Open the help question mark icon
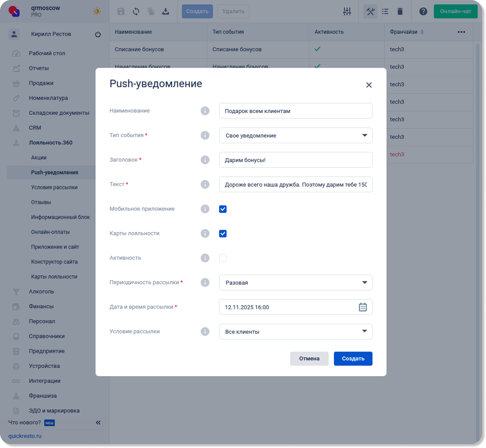The width and height of the screenshot is (486, 448). pyautogui.click(x=423, y=11)
